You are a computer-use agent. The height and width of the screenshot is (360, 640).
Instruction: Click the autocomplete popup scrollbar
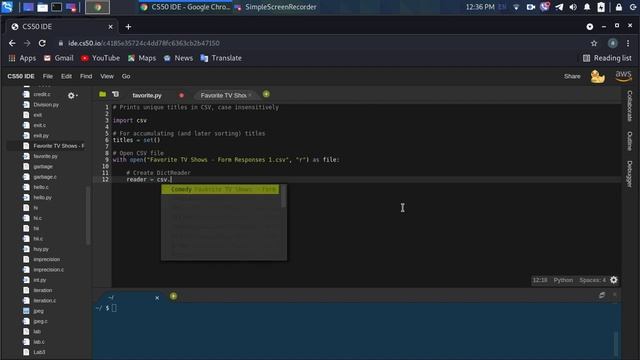284,197
